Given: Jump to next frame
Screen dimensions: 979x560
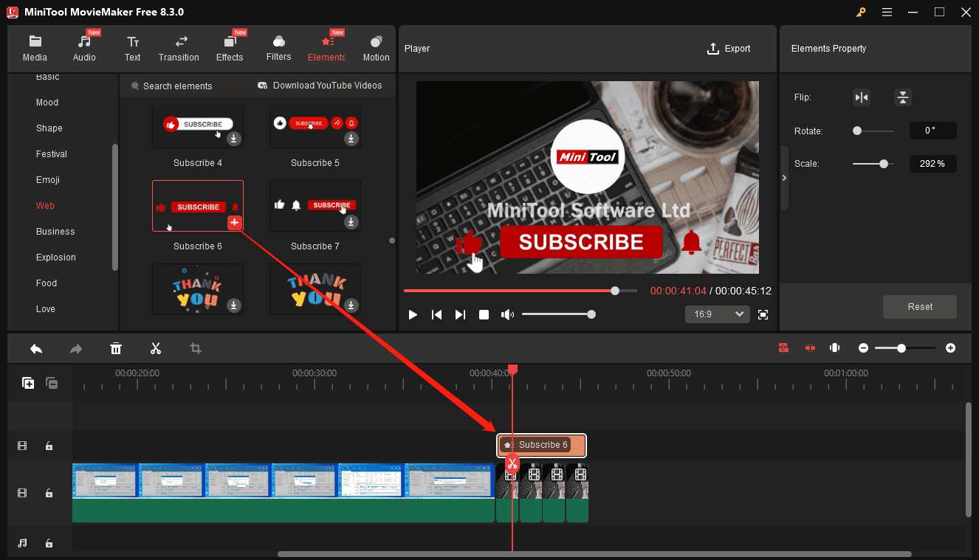Looking at the screenshot, I should pos(460,314).
